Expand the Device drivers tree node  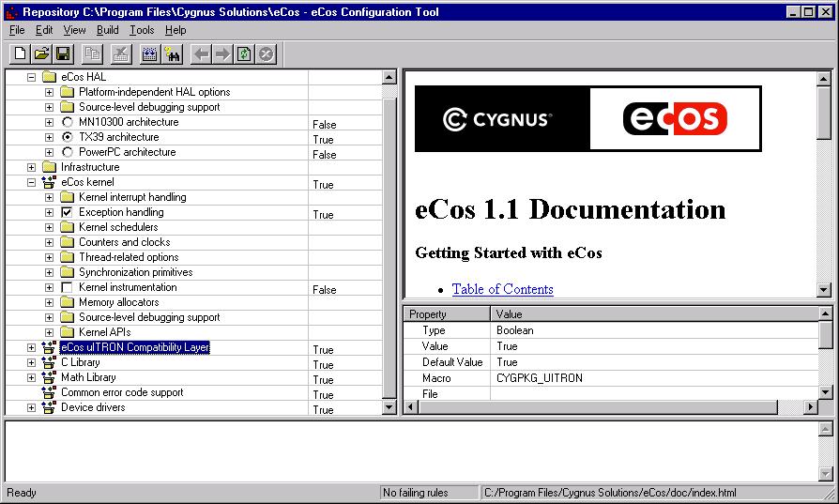coord(31,407)
